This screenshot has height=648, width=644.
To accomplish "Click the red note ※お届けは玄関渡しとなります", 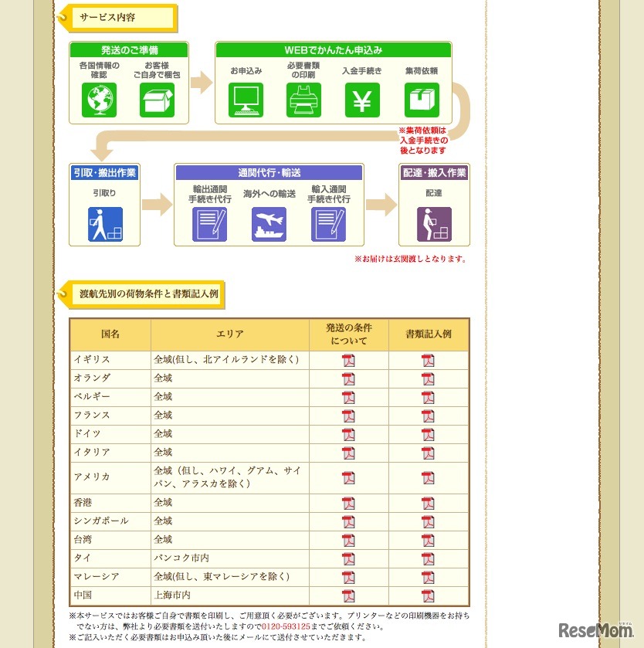I will point(411,259).
